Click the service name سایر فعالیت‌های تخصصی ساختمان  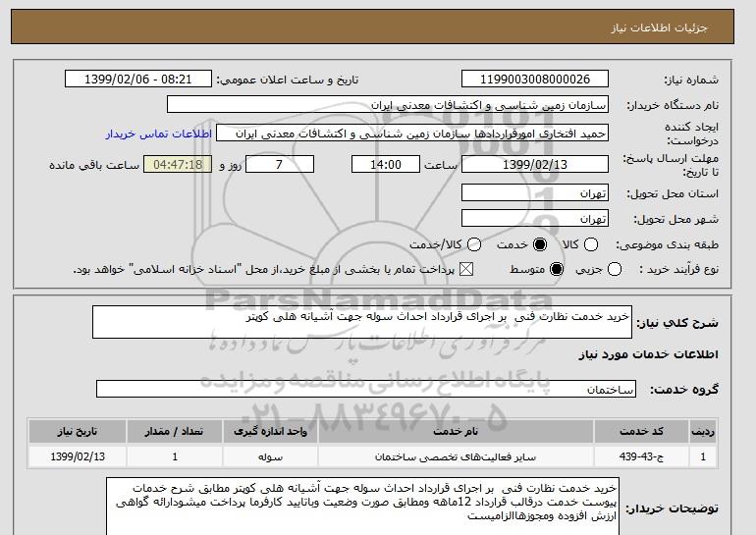(456, 456)
